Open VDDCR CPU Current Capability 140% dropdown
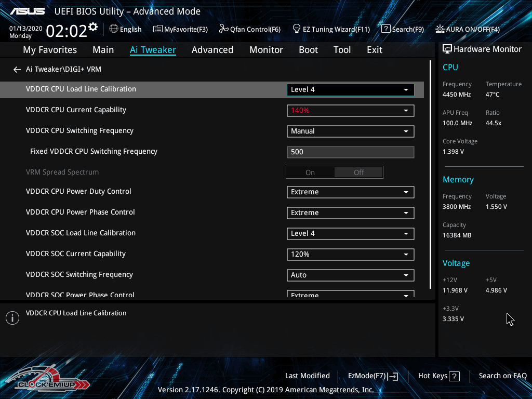 coord(350,111)
